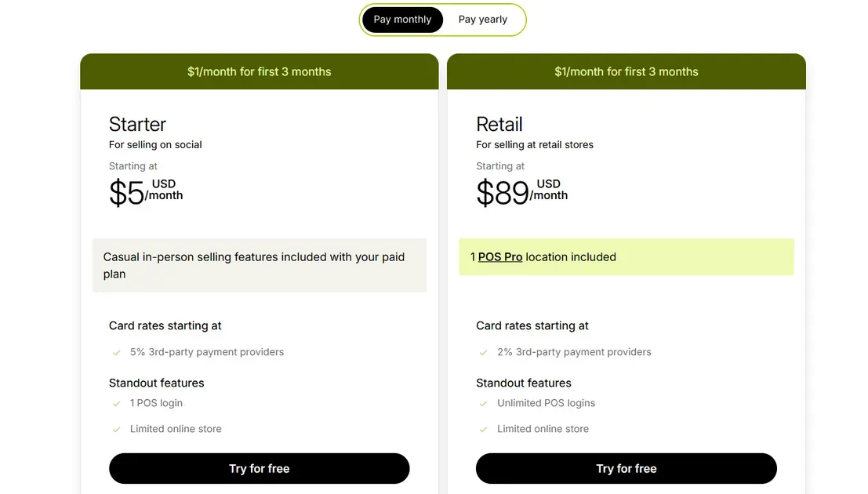Select the Starter plan heading
Screen dimensions: 868x494
pos(137,124)
